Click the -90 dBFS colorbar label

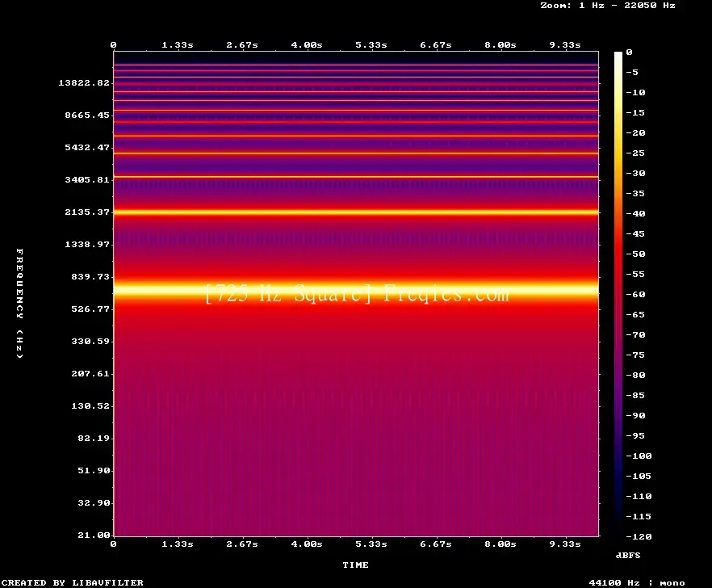(x=635, y=415)
